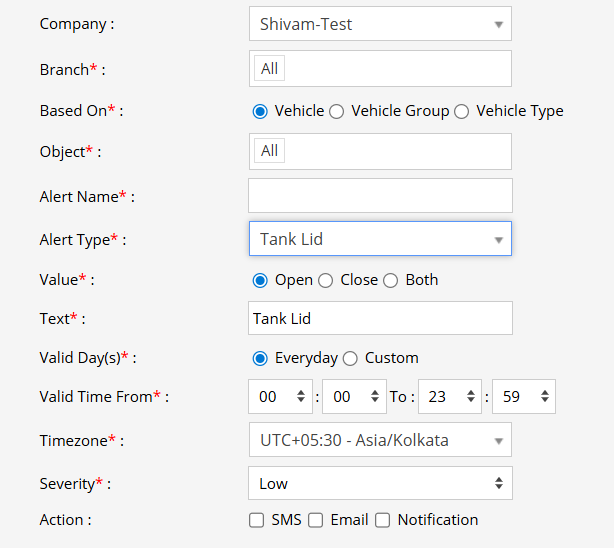Select Everyday for valid days
614x548 pixels.
point(261,358)
